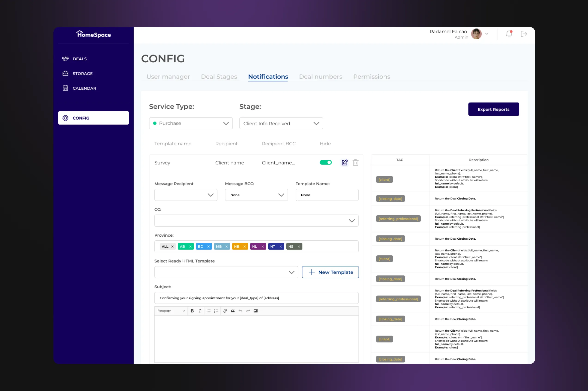The width and height of the screenshot is (588, 391).
Task: Remove the NS province tag
Action: tap(298, 246)
